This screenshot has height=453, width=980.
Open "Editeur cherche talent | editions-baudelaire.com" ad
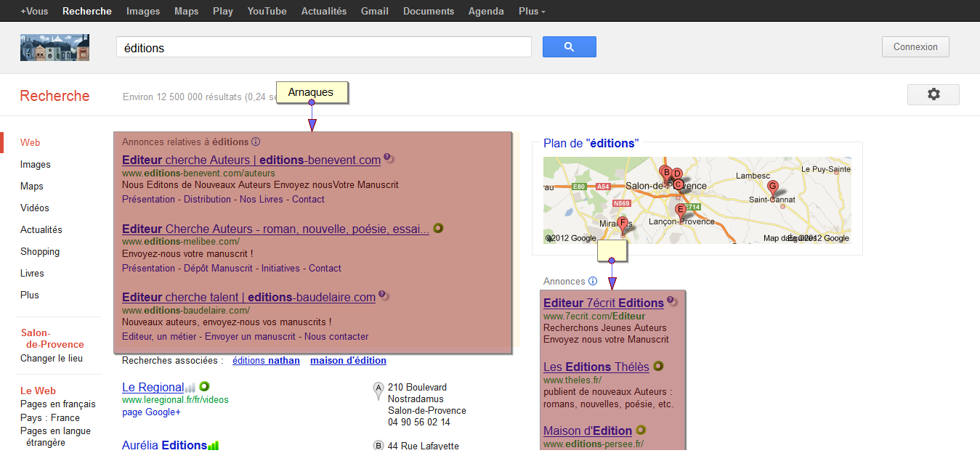(248, 297)
